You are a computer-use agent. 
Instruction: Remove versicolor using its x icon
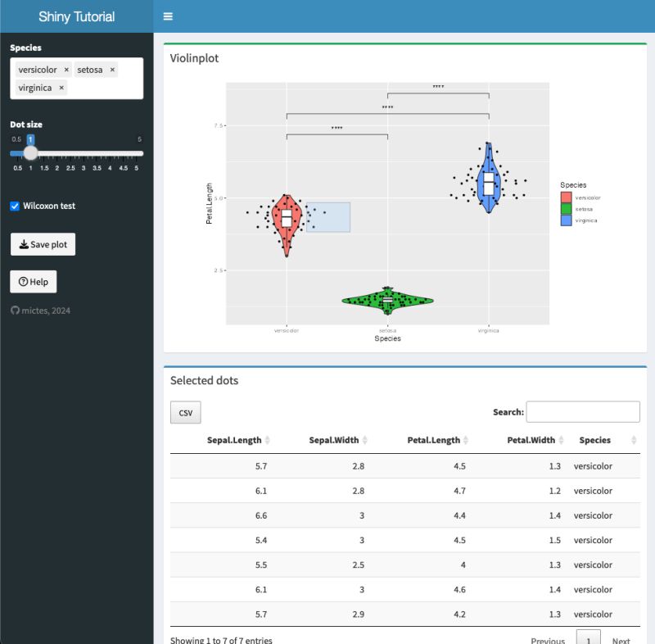[66, 70]
